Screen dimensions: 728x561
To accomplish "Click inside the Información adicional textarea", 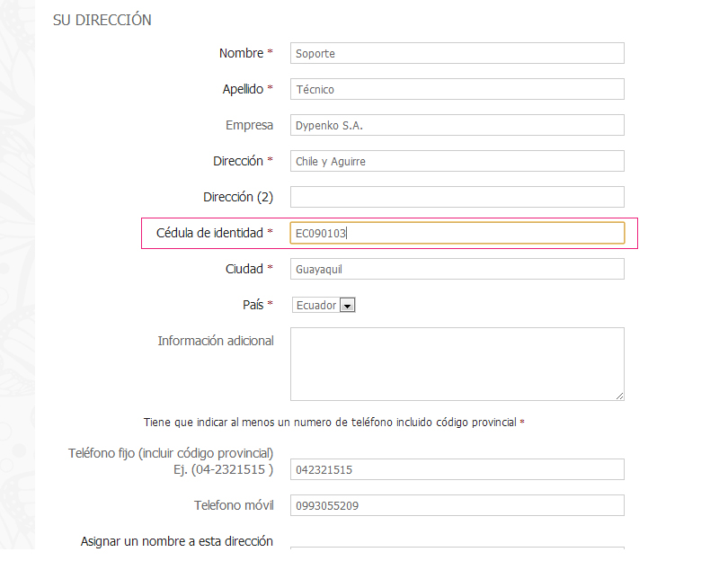I will coord(457,363).
